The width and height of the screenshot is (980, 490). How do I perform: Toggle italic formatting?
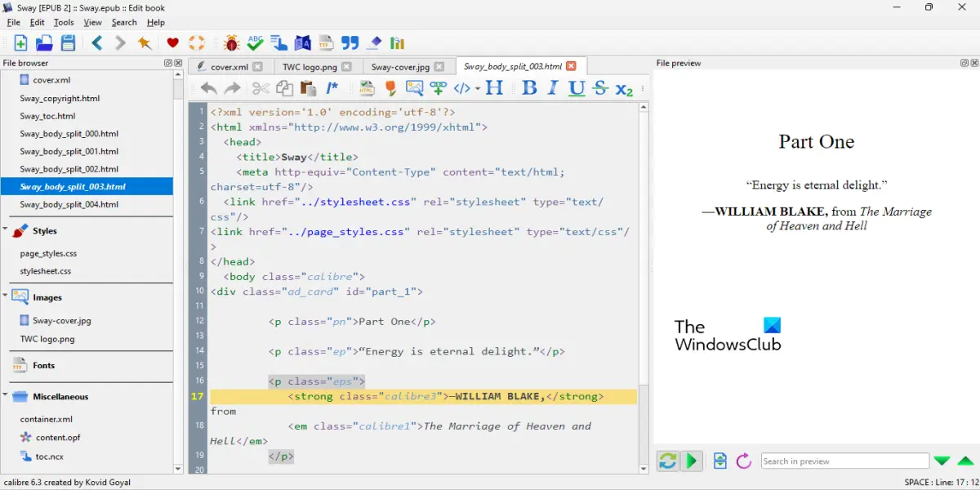(x=553, y=88)
